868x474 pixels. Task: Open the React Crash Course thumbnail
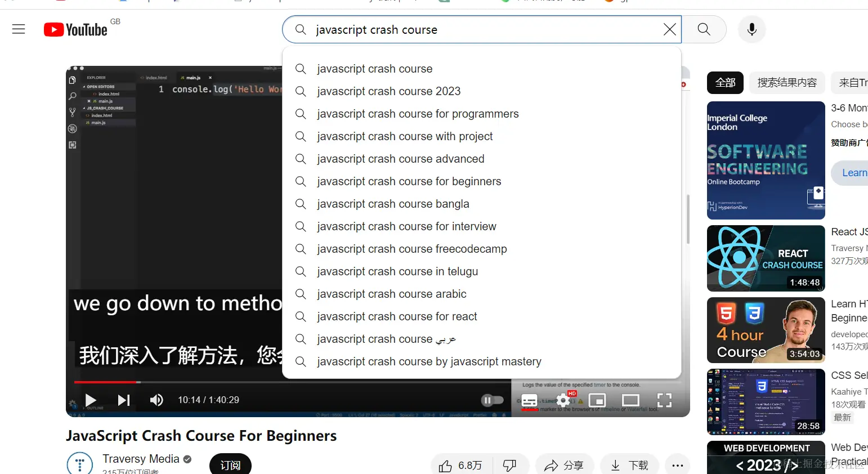point(766,258)
